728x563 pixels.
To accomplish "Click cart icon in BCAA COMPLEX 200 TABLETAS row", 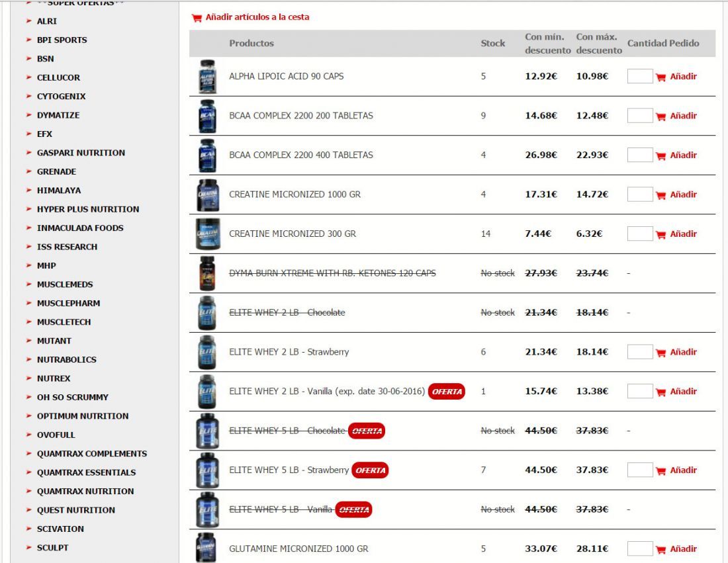I will 660,116.
